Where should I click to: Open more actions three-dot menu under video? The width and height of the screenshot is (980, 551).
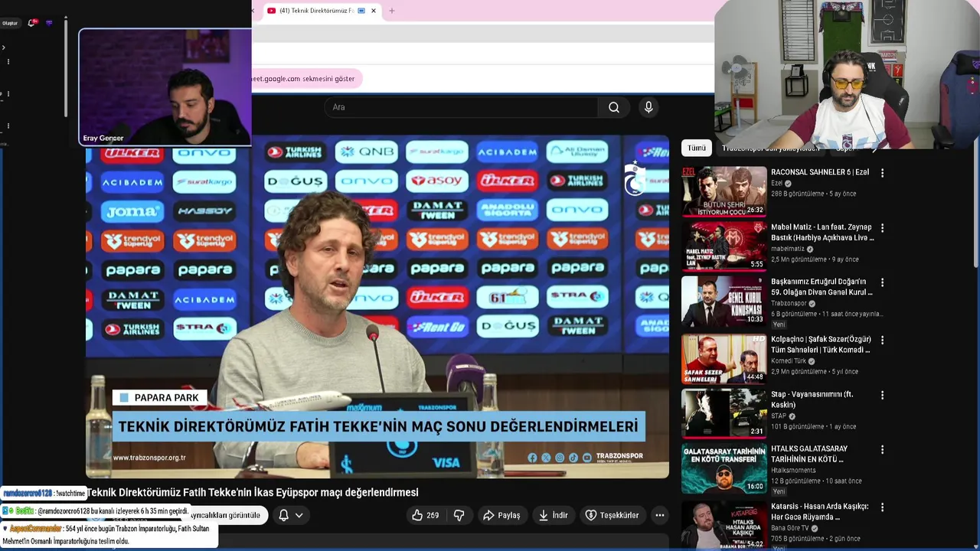click(x=660, y=515)
